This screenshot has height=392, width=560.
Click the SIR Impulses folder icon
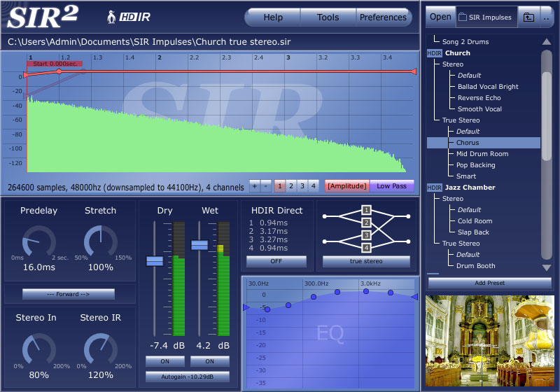click(462, 17)
